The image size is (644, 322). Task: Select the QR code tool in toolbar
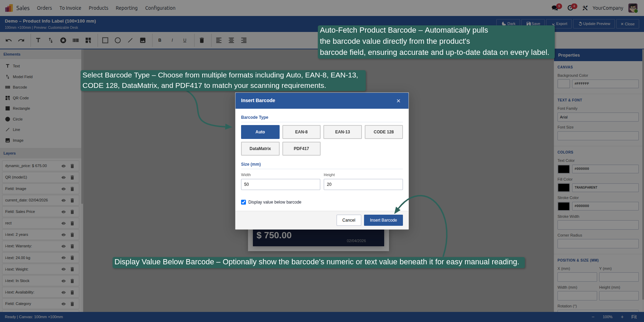tap(88, 40)
